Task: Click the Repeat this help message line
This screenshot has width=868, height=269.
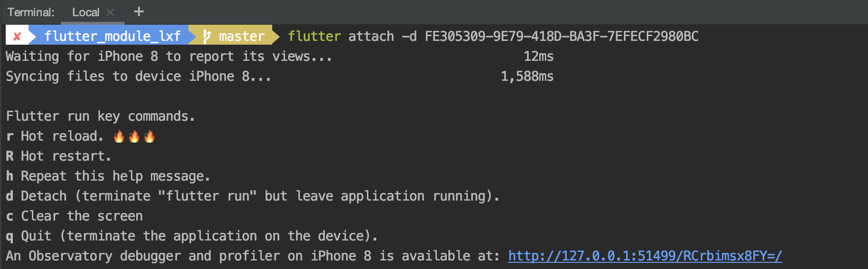Action: 115,176
